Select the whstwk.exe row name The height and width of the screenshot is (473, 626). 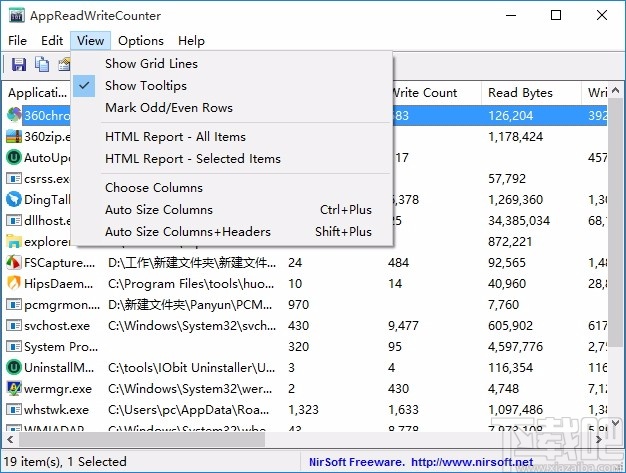tap(56, 410)
